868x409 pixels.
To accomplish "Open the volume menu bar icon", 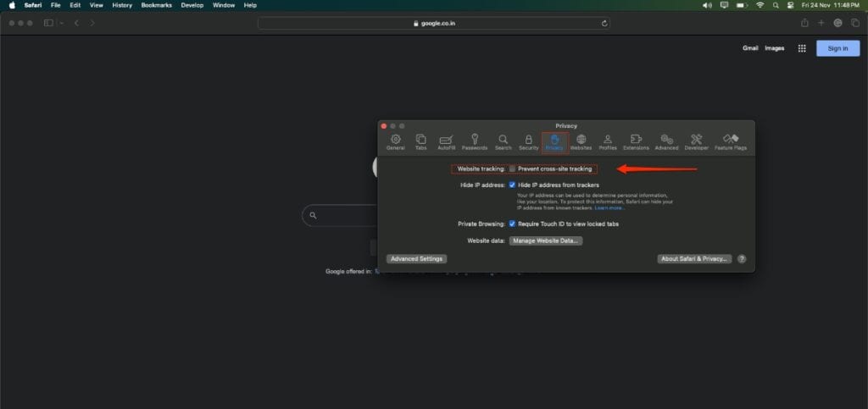I will tap(707, 5).
